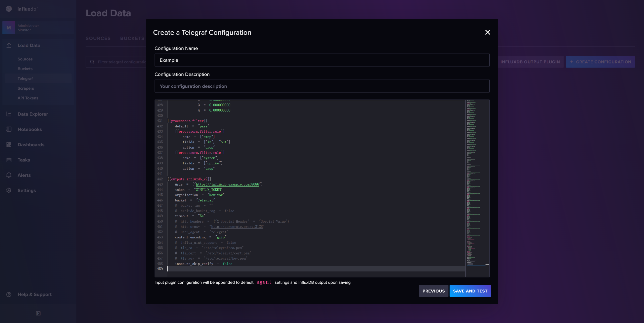This screenshot has width=644, height=323.
Task: Click the Configuration Name input field
Action: coord(322,60)
